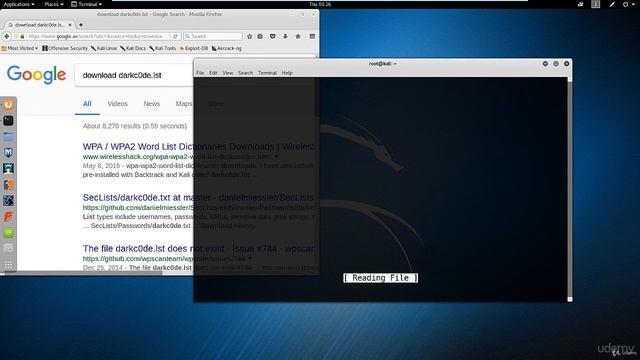Open View menu in terminal window
This screenshot has height=360, width=640.
point(228,73)
